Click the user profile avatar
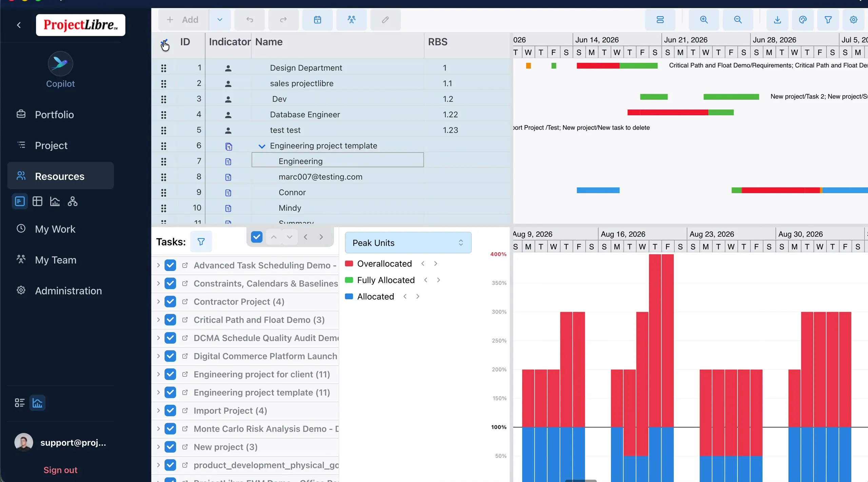868x482 pixels. point(24,442)
